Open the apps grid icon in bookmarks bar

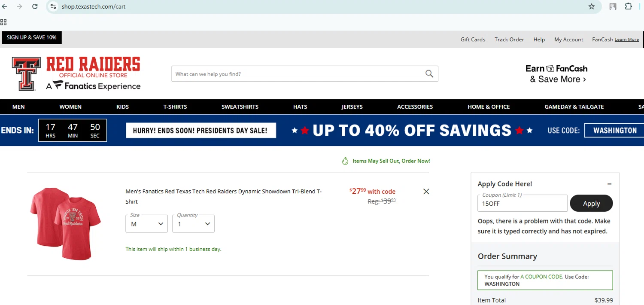3,22
